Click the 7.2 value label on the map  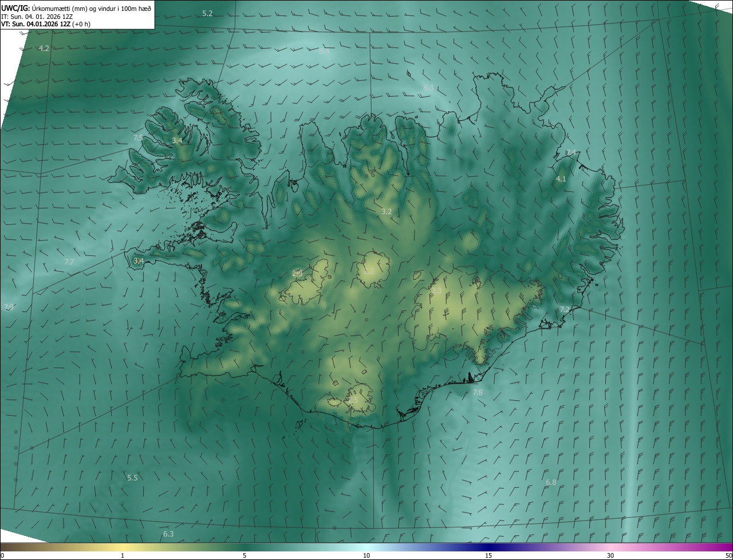tap(565, 309)
